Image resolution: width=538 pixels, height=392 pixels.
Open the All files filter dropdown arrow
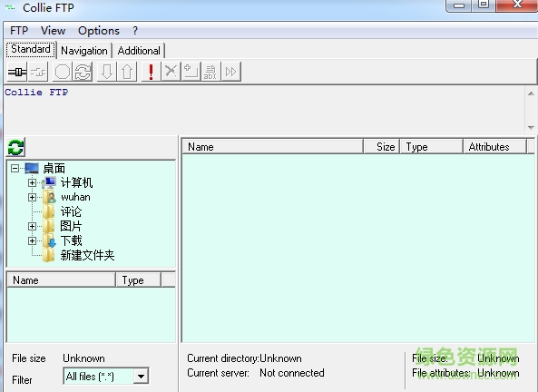(x=141, y=377)
